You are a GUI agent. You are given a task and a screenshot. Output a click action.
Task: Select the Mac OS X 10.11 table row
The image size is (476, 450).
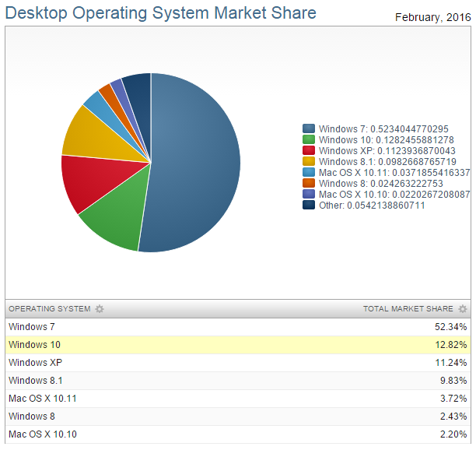point(238,399)
